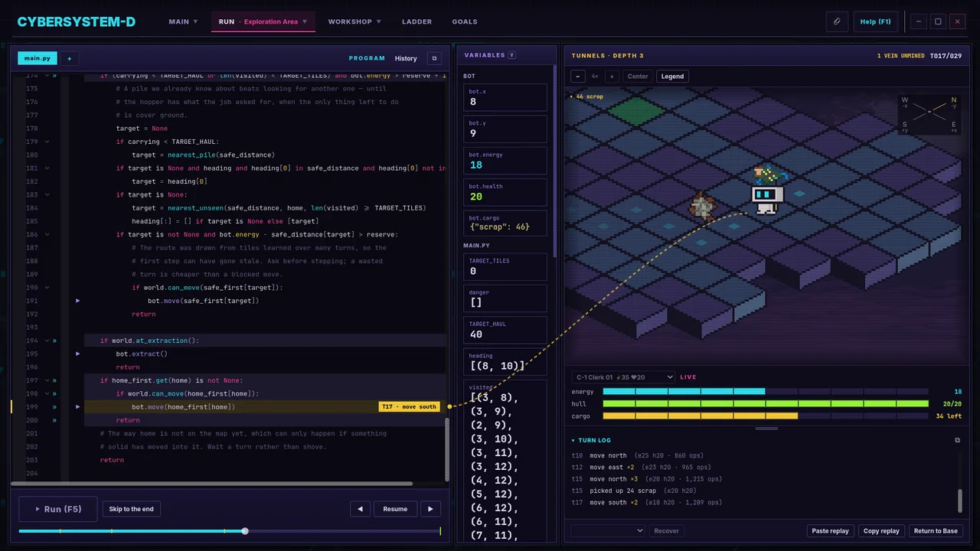
Task: Fold the code block at line 179
Action: pos(47,142)
